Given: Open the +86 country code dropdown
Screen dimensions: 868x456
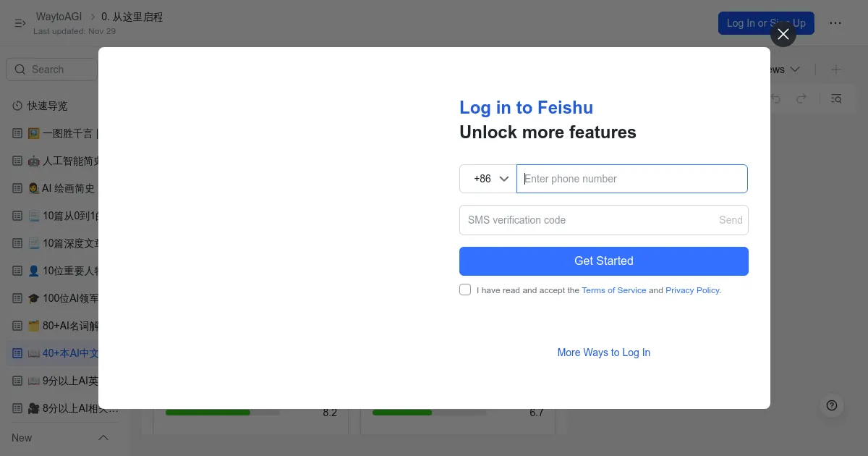Looking at the screenshot, I should [488, 179].
